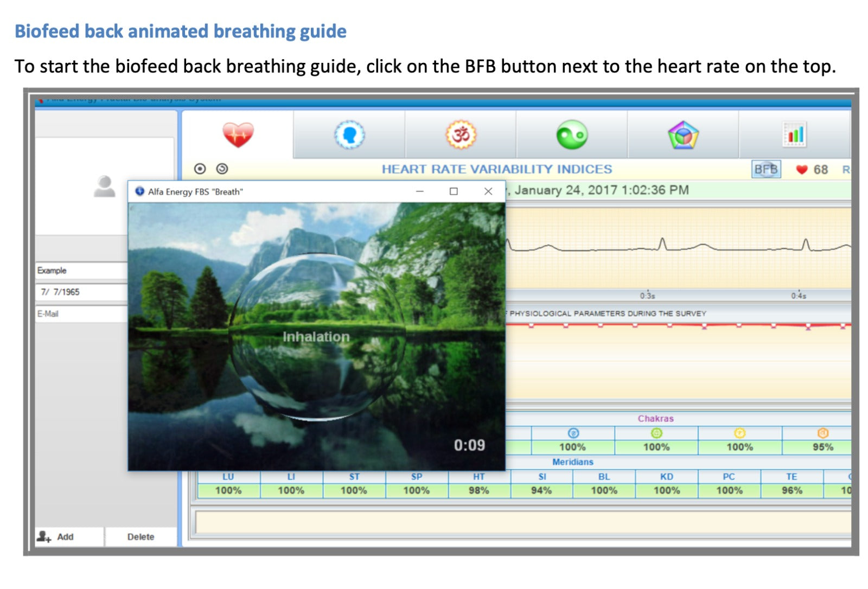
Task: Switch to the green yin-yang tab
Action: pos(572,135)
